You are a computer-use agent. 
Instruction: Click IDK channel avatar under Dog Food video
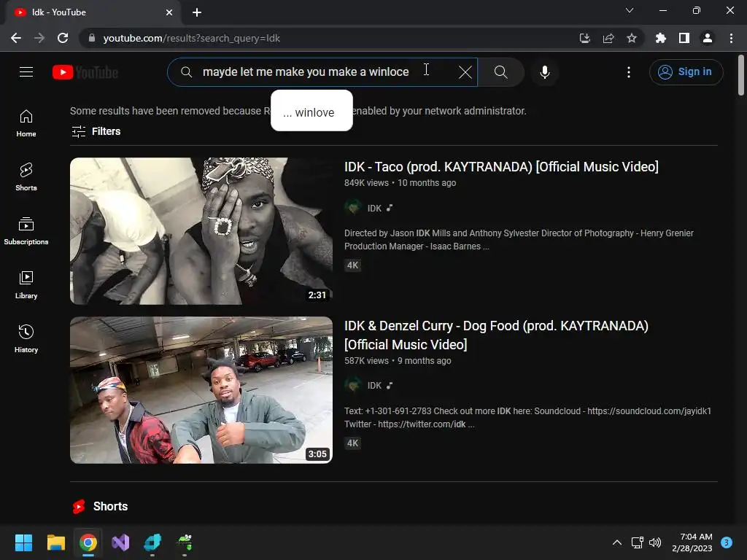point(353,385)
